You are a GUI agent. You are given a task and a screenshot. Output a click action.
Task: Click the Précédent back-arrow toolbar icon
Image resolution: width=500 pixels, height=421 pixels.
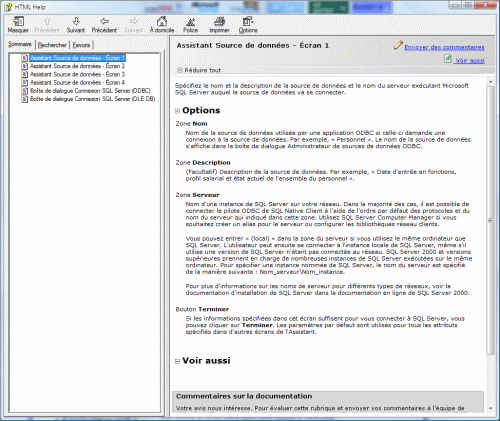[x=104, y=22]
